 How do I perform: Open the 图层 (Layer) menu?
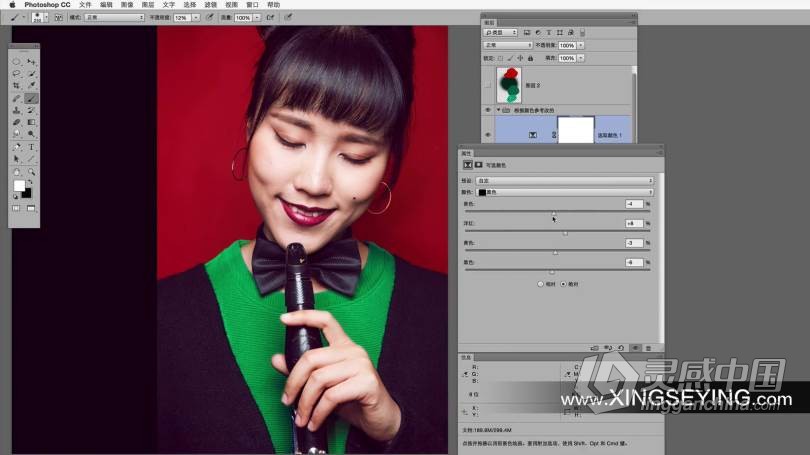[x=148, y=5]
